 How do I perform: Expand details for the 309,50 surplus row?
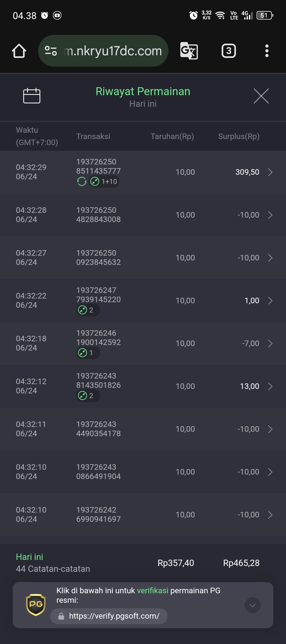point(270,172)
